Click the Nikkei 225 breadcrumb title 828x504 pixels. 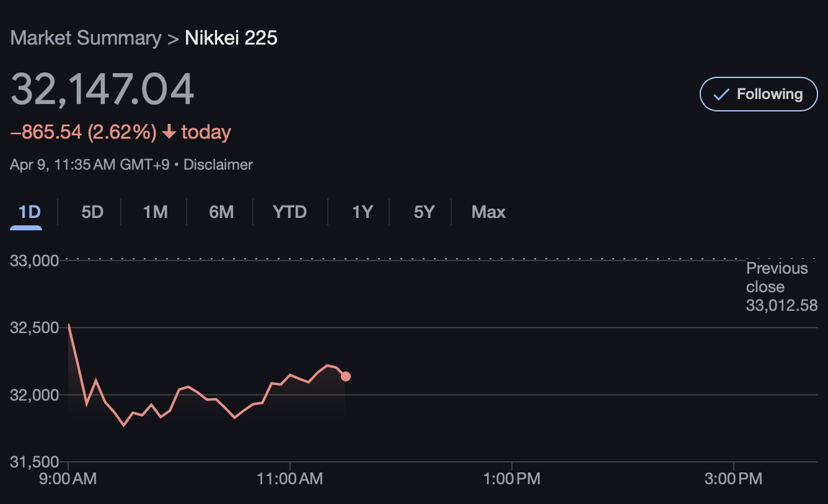click(231, 38)
